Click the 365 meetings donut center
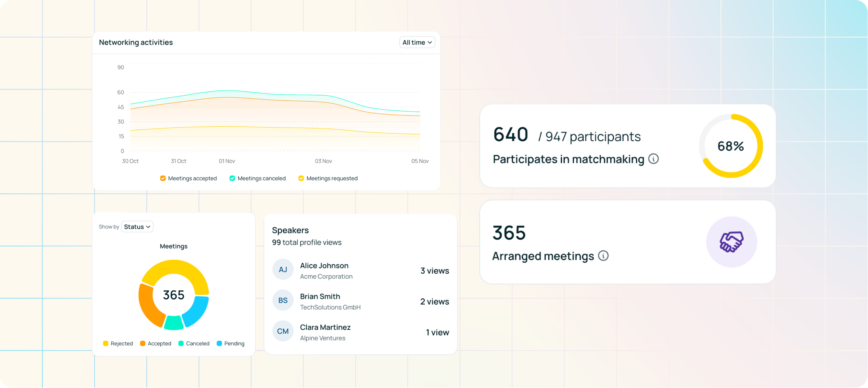 click(x=174, y=295)
